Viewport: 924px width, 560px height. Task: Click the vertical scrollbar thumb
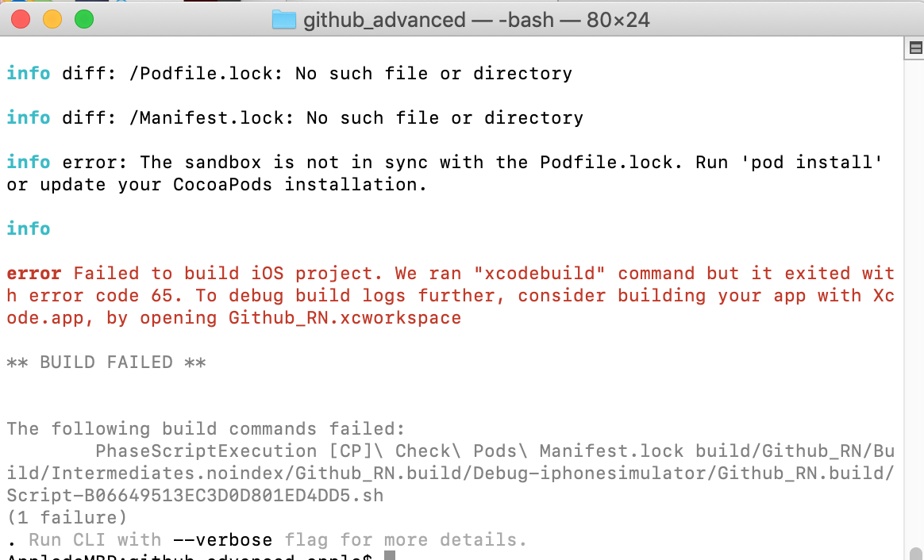click(x=915, y=553)
